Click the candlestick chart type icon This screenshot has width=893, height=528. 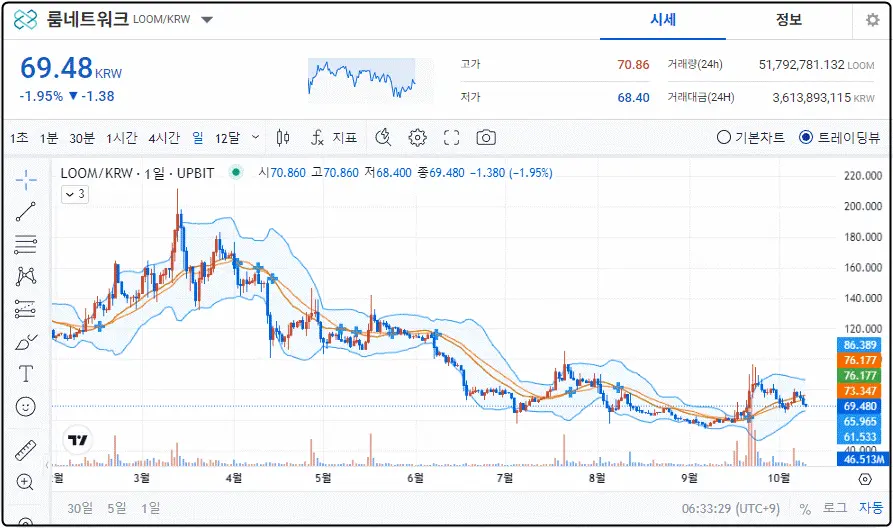click(x=282, y=137)
